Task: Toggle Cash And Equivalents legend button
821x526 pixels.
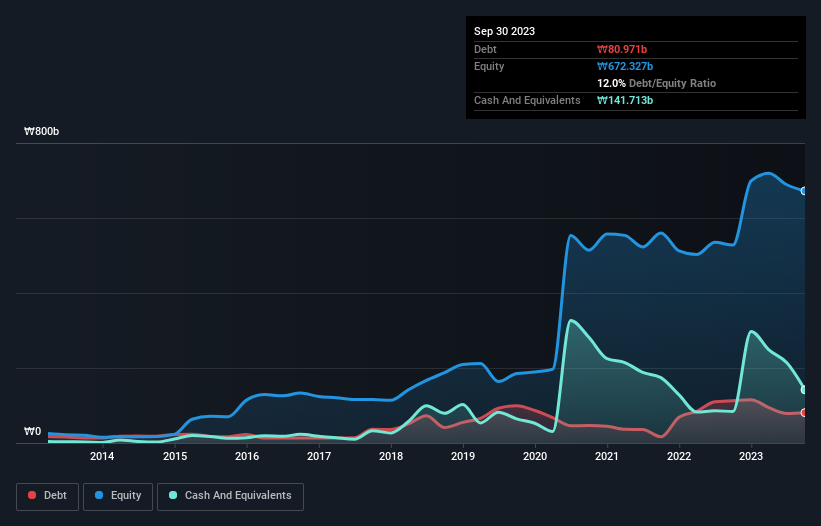Action: [230, 496]
